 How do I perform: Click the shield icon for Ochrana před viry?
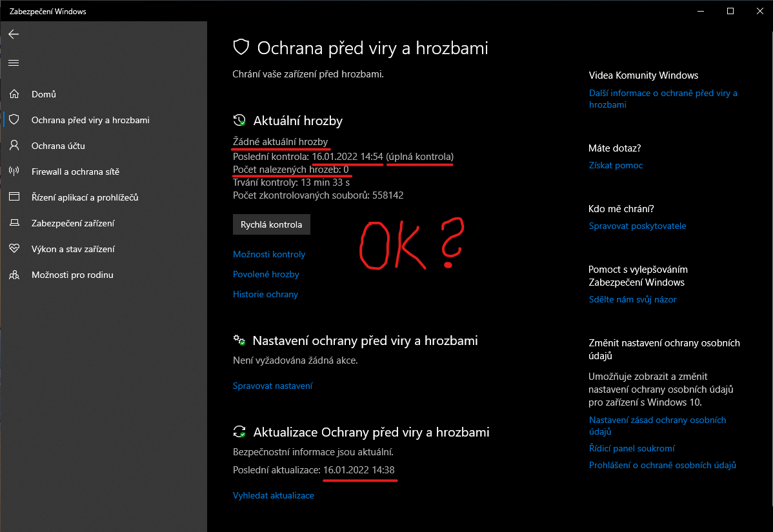14,120
